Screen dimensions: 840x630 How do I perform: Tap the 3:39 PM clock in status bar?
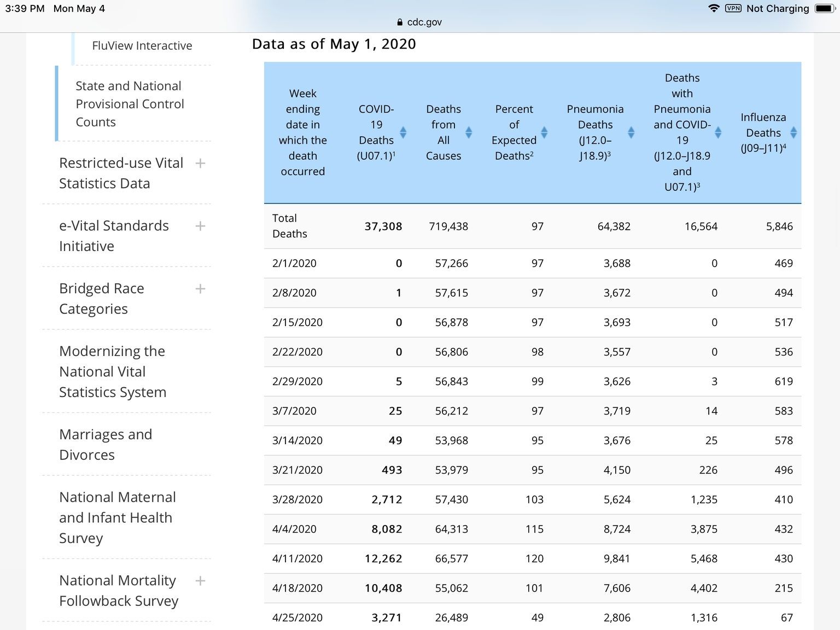coord(25,9)
